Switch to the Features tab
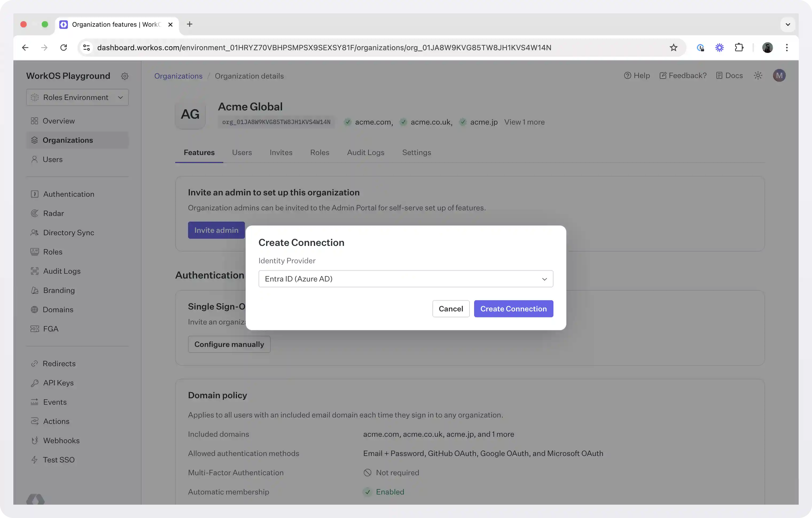The image size is (812, 518). [x=199, y=153]
